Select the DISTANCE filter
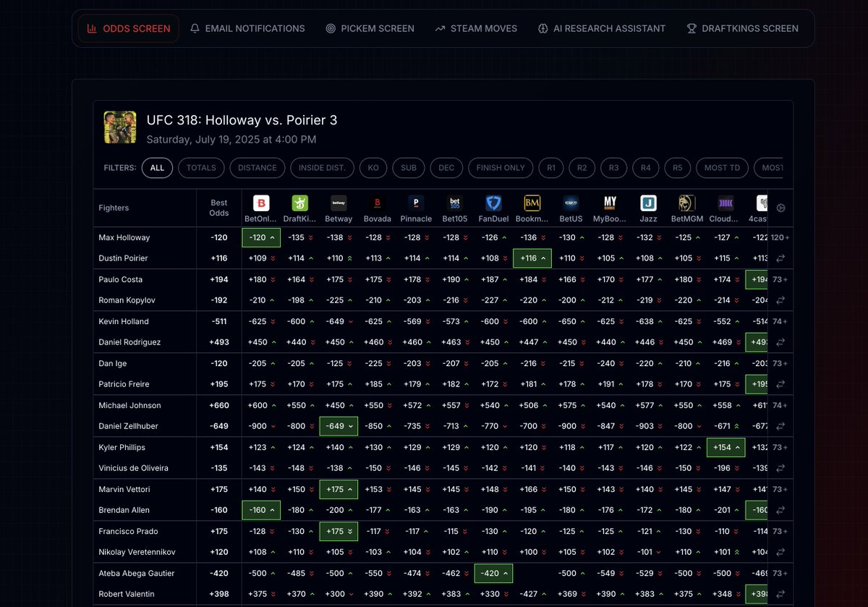This screenshot has height=607, width=868. tap(258, 168)
